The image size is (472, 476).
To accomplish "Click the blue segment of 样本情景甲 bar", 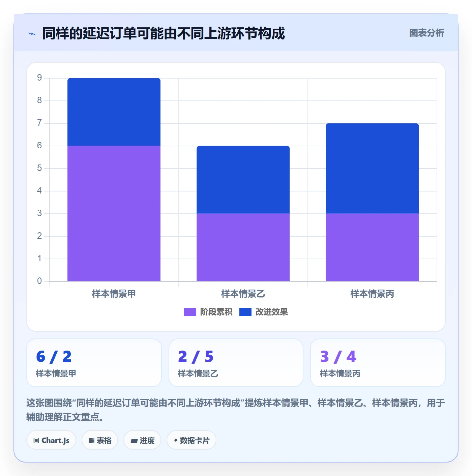I will 114,112.
